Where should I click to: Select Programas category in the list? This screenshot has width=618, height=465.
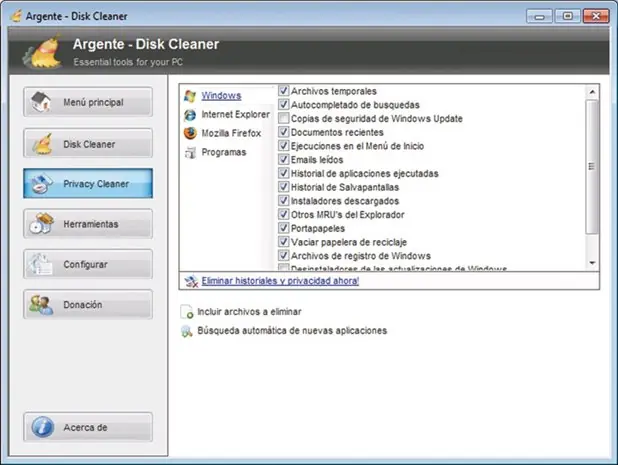click(224, 152)
